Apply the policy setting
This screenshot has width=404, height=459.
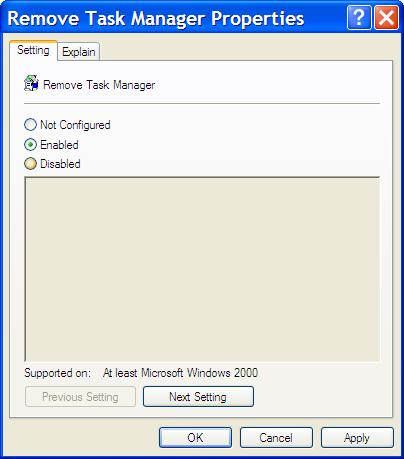357,438
